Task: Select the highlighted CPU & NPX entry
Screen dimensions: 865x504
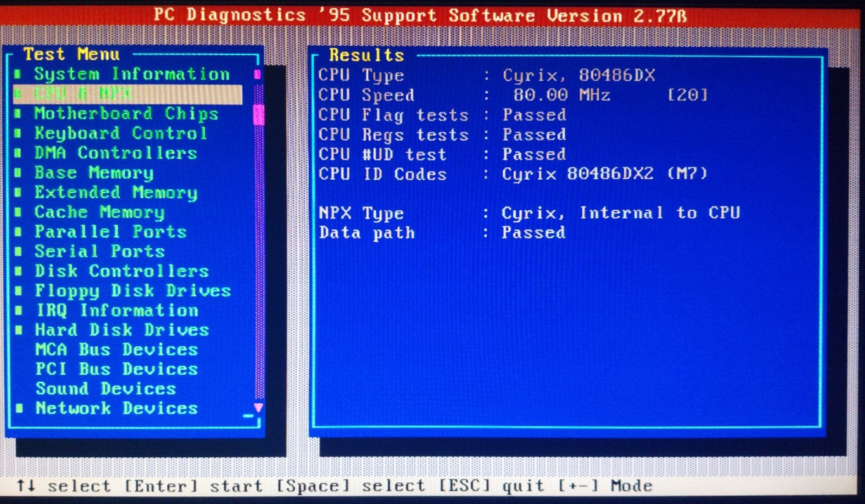Action: pyautogui.click(x=127, y=94)
